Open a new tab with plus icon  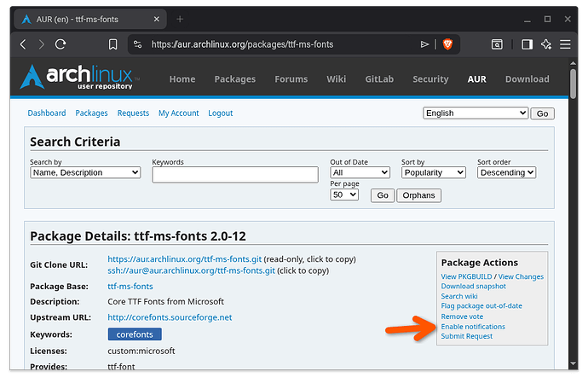click(x=180, y=19)
